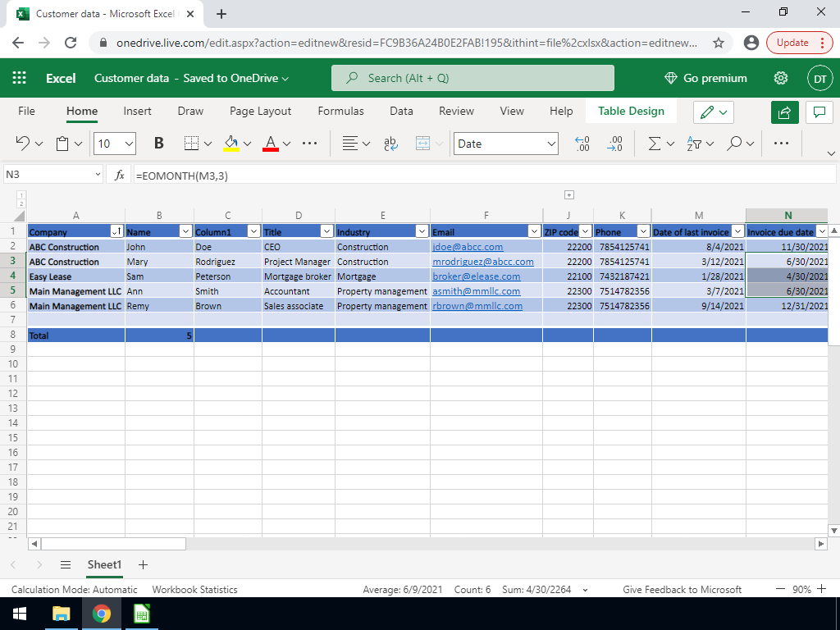Click the Find & Select magnifier icon
The height and width of the screenshot is (630, 840).
coord(734,143)
